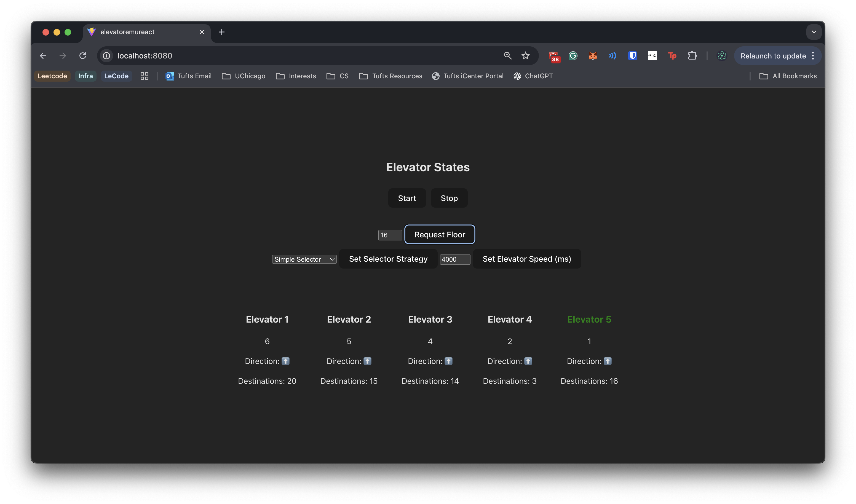
Task: Open the UChicago bookmarks folder
Action: point(243,76)
